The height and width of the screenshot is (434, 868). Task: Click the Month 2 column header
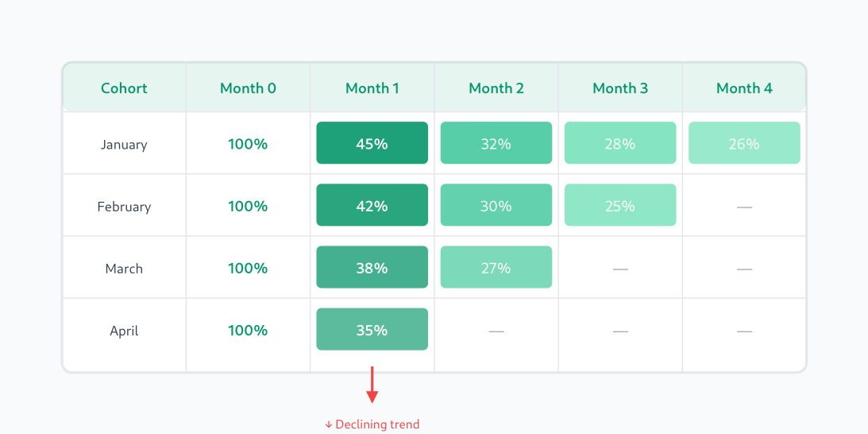[496, 88]
